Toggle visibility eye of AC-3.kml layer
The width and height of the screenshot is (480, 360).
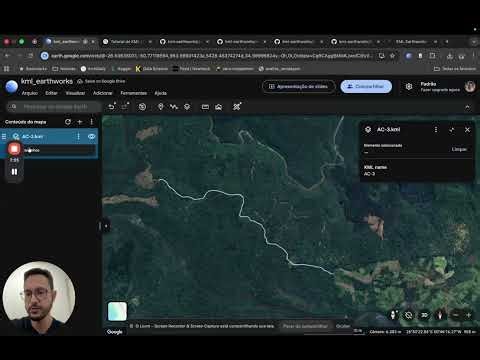92,136
